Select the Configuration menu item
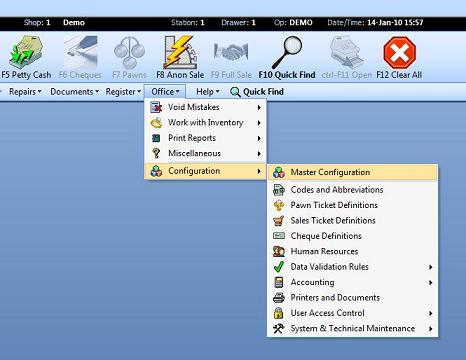466x360 pixels. tap(205, 171)
